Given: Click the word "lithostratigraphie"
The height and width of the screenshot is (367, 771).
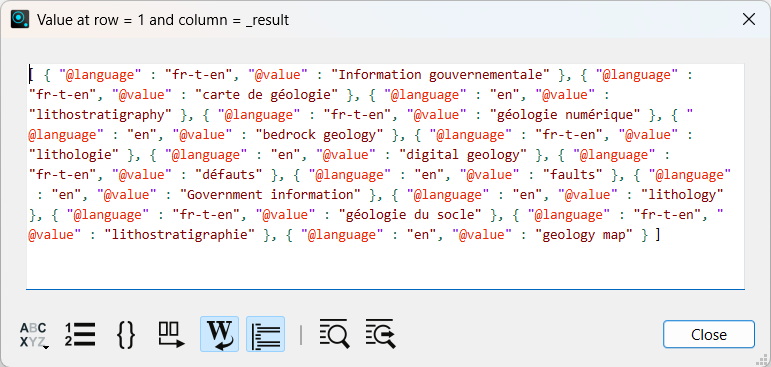Looking at the screenshot, I should tap(179, 235).
